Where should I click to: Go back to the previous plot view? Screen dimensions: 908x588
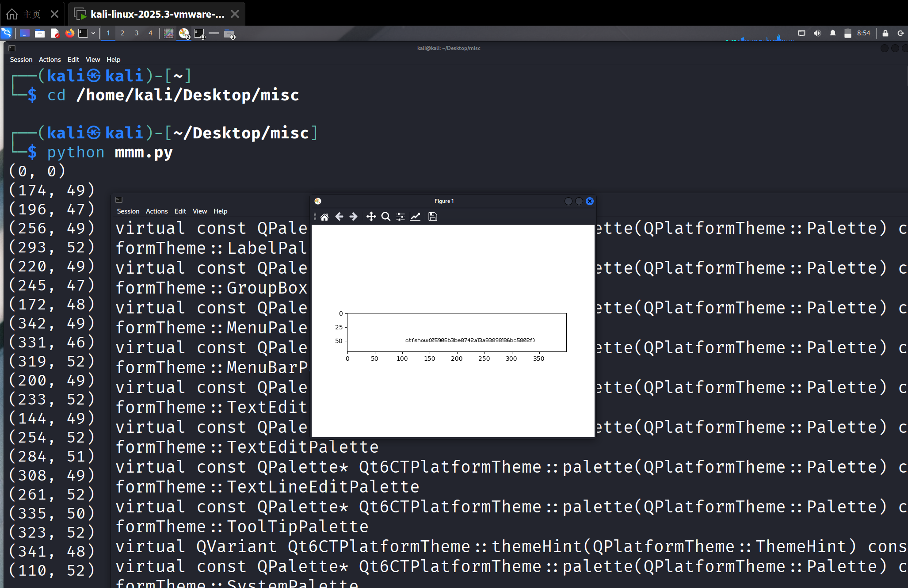[x=339, y=217]
